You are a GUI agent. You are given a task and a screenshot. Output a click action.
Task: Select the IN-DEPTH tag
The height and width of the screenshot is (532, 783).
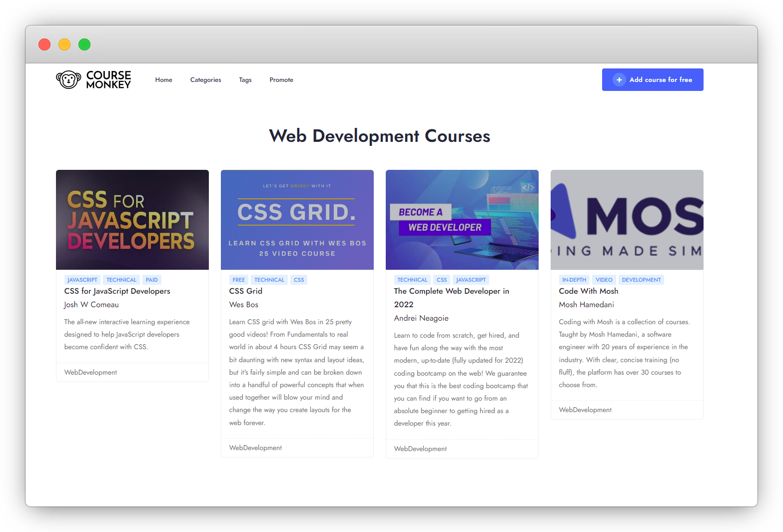point(574,280)
